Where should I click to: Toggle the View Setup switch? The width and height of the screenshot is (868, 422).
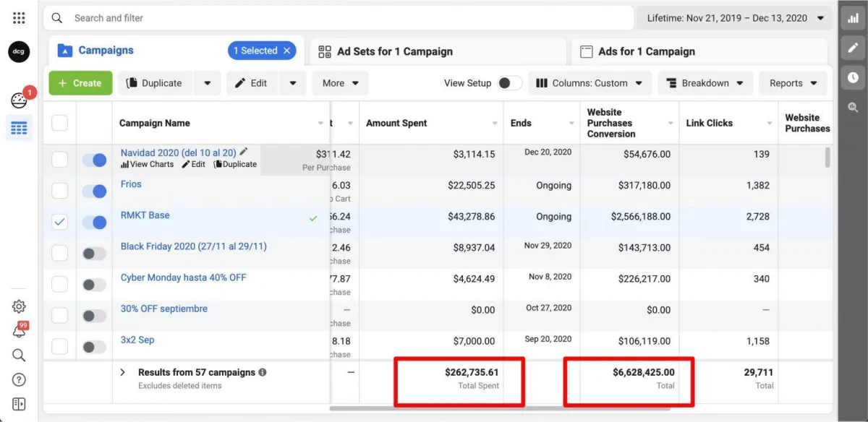[509, 83]
